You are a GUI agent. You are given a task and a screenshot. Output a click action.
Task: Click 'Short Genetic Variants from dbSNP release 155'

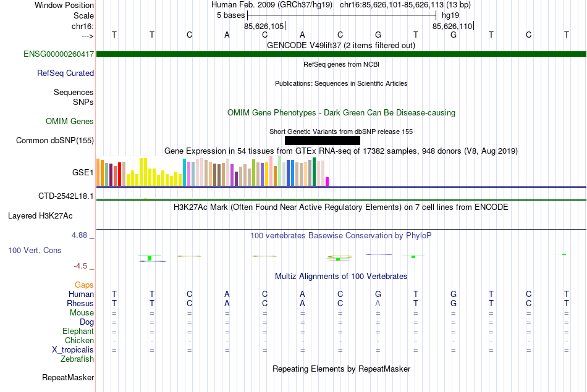[341, 131]
